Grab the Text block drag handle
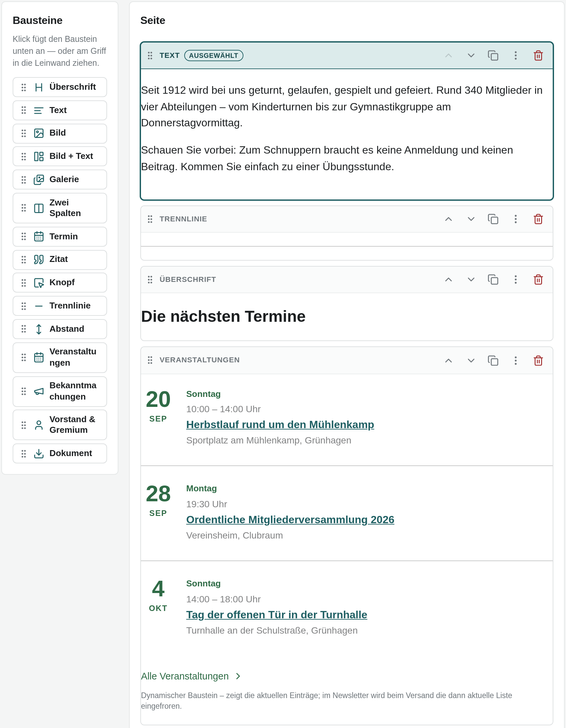 pos(150,56)
